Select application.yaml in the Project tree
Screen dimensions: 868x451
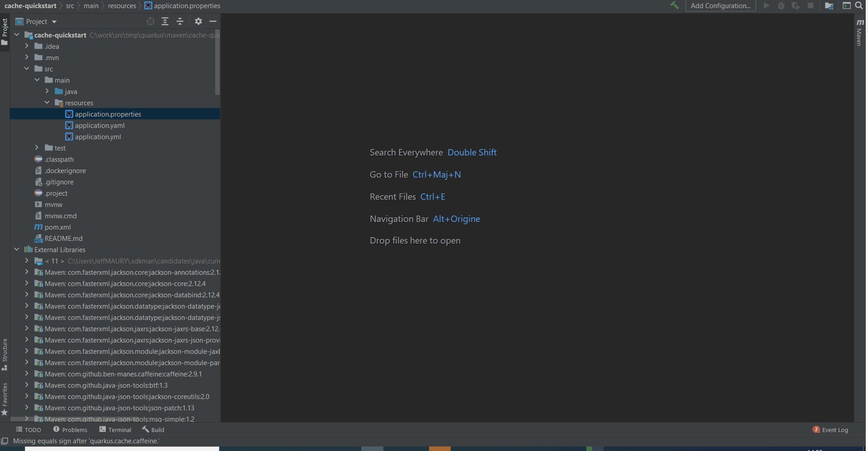tap(99, 125)
